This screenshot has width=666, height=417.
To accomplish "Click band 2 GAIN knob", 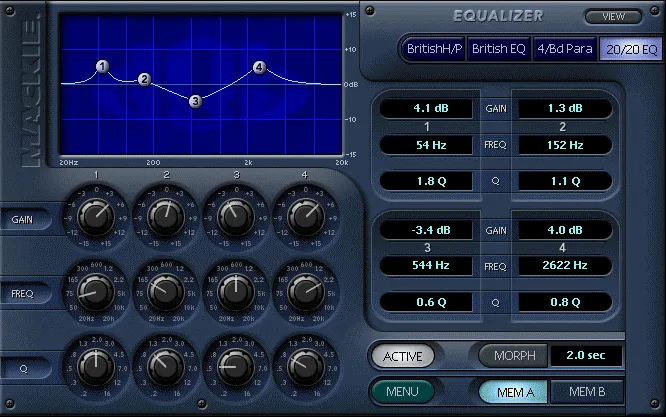I will coord(166,217).
